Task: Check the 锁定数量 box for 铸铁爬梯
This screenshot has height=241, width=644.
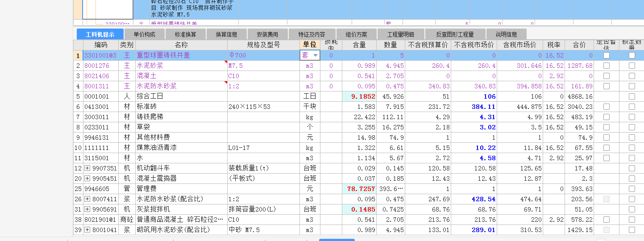Action: click(x=632, y=117)
